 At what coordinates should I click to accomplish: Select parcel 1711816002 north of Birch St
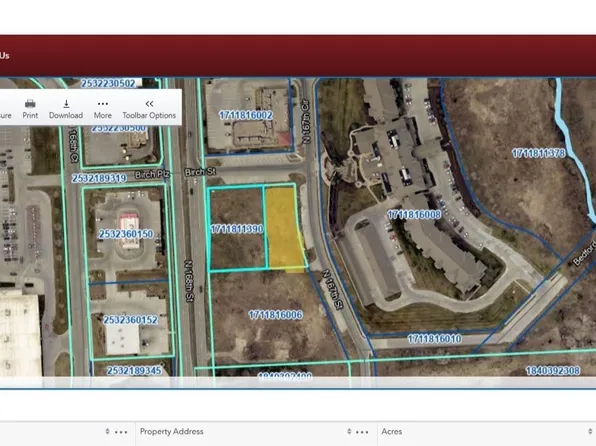pos(246,115)
